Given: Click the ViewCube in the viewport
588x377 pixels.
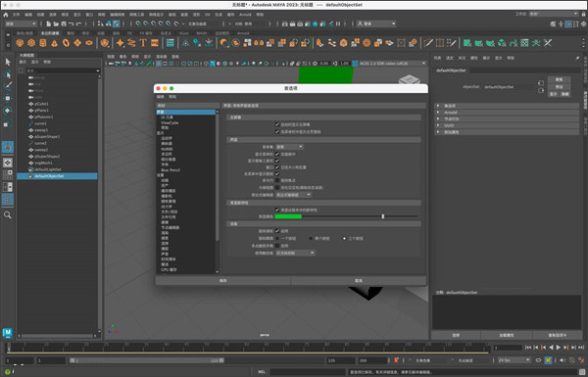Looking at the screenshot, I should pyautogui.click(x=410, y=79).
